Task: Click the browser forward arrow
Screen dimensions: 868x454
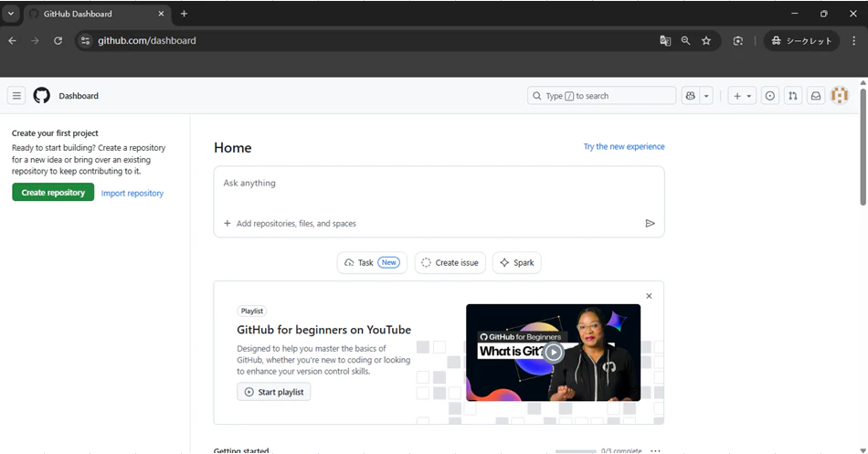Action: (x=35, y=40)
